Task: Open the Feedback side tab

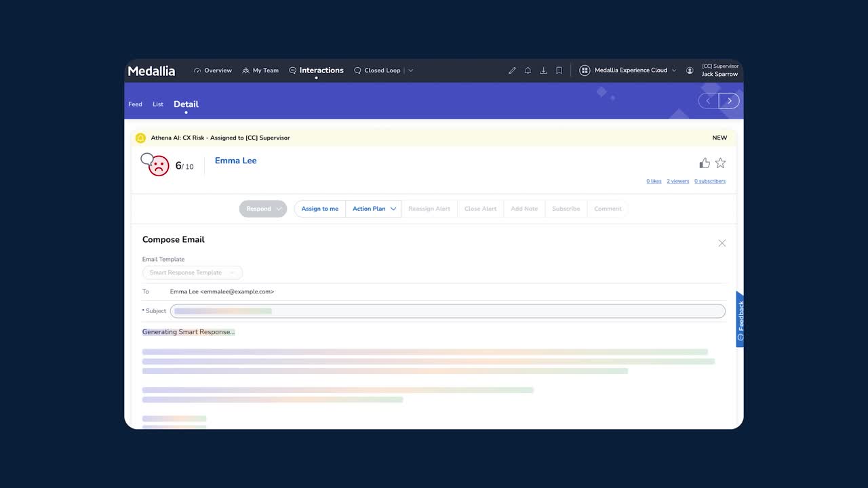Action: (740, 319)
